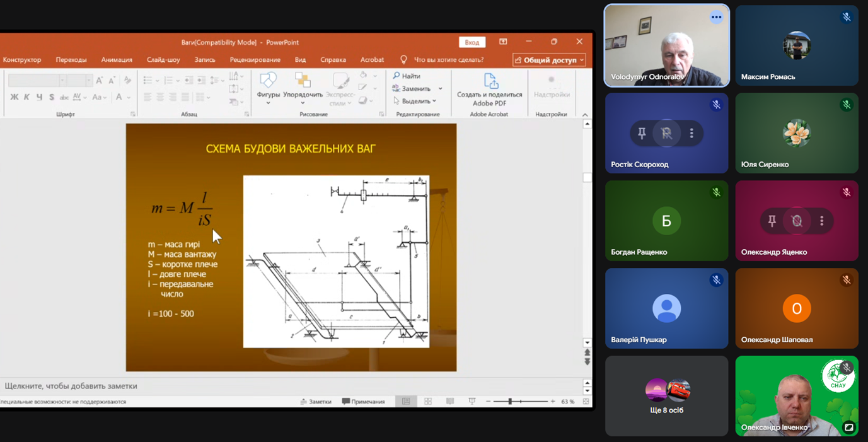Open the Анимация ribbon tab
The height and width of the screenshot is (442, 868).
click(117, 60)
